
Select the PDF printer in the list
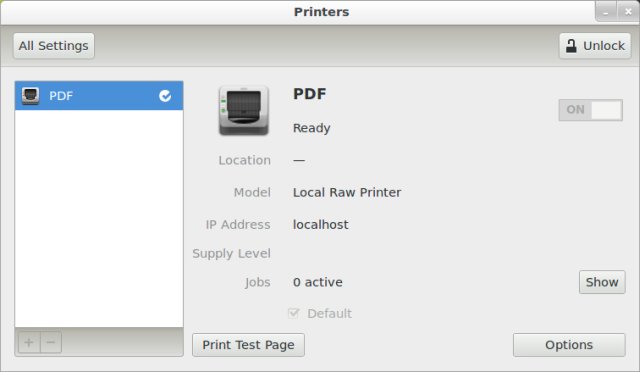click(x=99, y=96)
